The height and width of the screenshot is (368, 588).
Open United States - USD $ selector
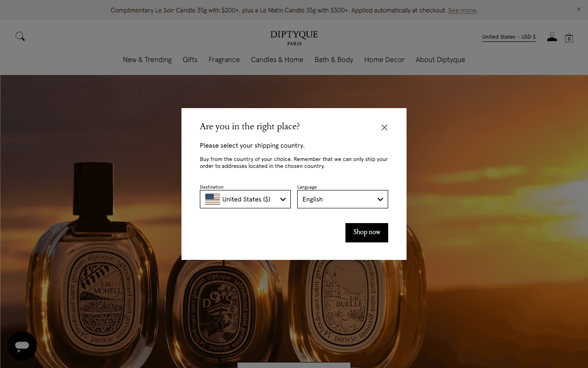click(x=509, y=37)
